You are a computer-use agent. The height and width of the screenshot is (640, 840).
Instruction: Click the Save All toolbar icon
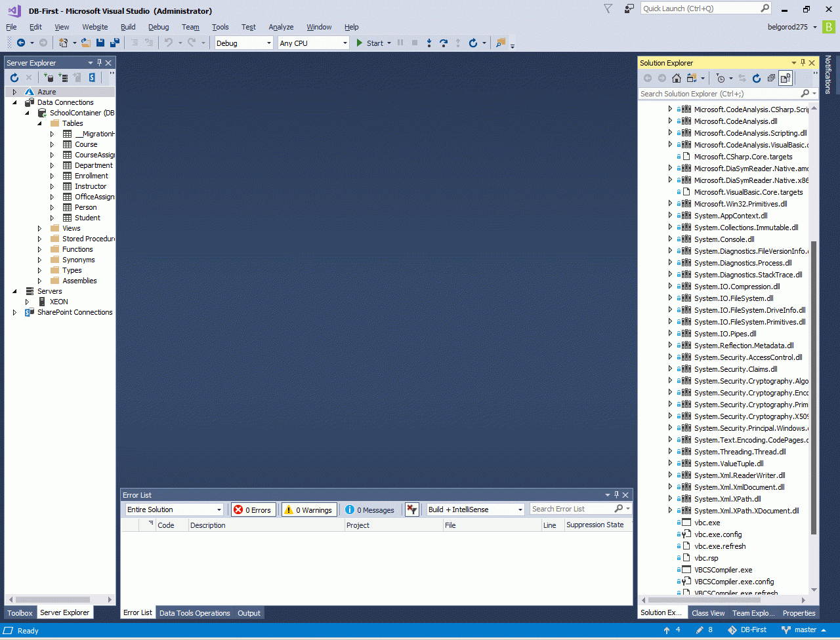pos(115,43)
